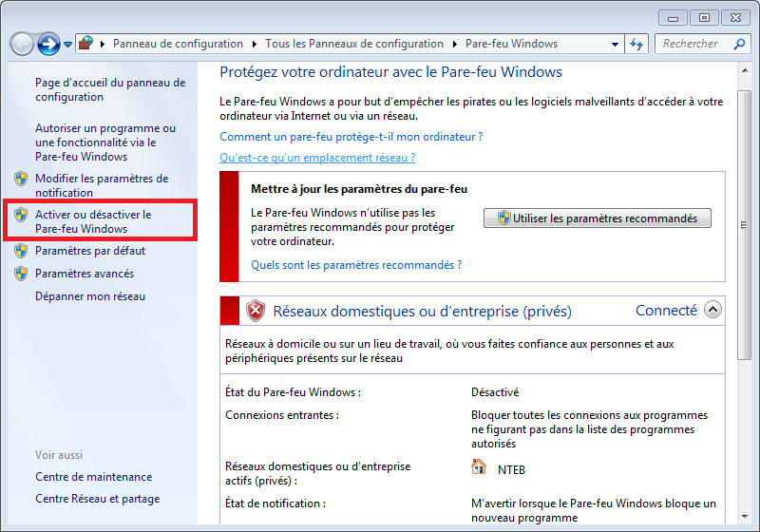This screenshot has height=532, width=760.
Task: Click red shield X icon for private networks
Action: click(256, 311)
